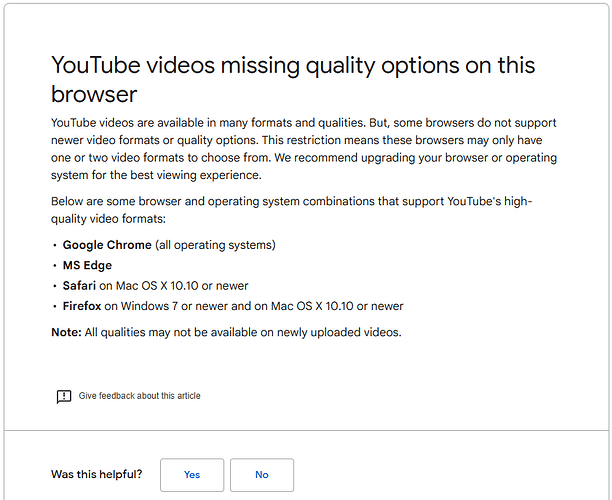The width and height of the screenshot is (612, 500).
Task: Click the bold Google Chrome text
Action: coord(107,245)
